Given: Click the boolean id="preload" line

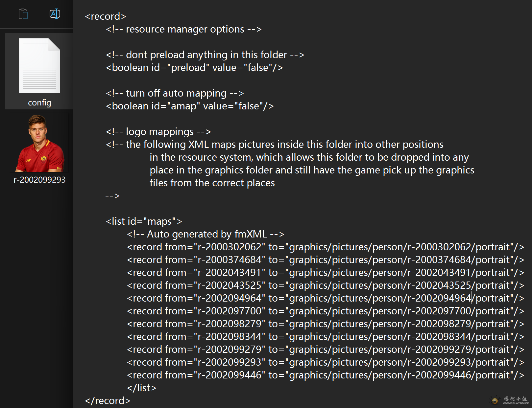Looking at the screenshot, I should click(x=194, y=67).
